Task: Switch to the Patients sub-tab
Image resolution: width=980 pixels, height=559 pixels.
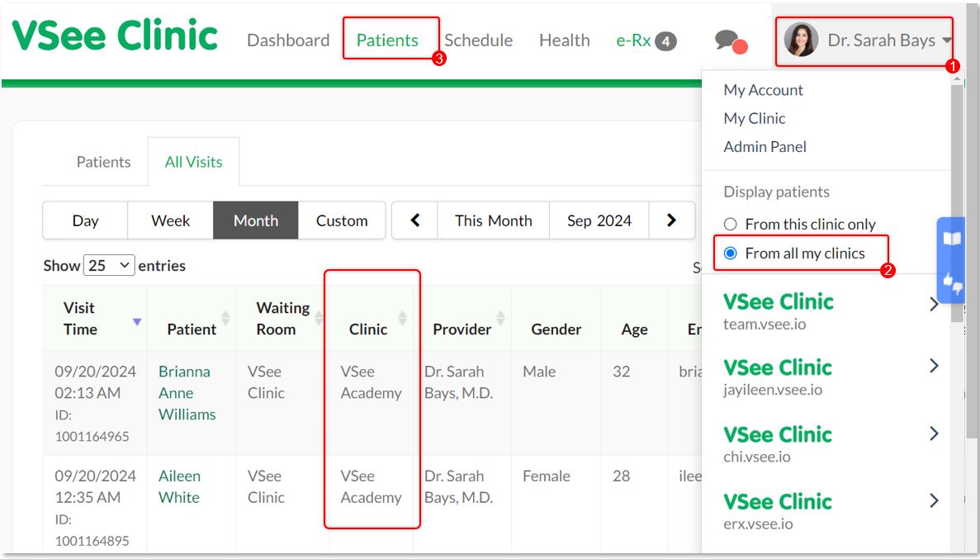Action: click(104, 162)
